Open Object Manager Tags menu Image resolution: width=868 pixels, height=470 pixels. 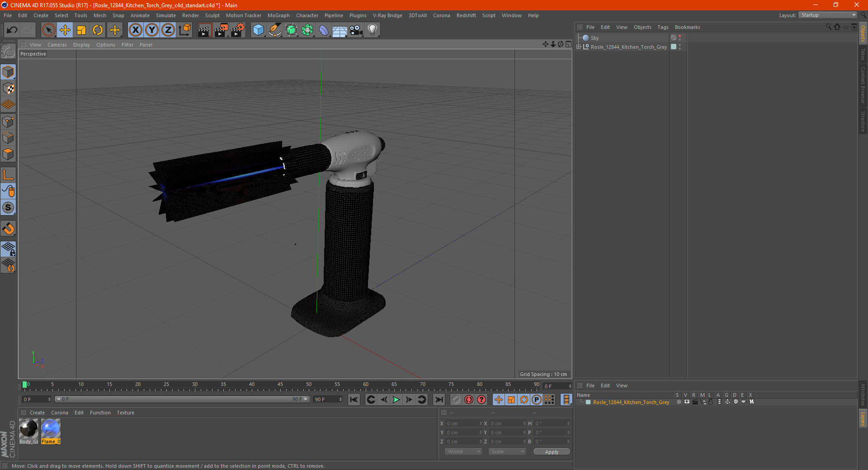click(663, 27)
